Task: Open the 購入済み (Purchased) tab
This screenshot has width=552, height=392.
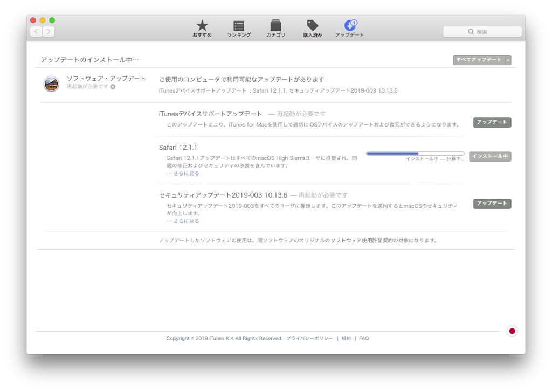Action: [313, 29]
